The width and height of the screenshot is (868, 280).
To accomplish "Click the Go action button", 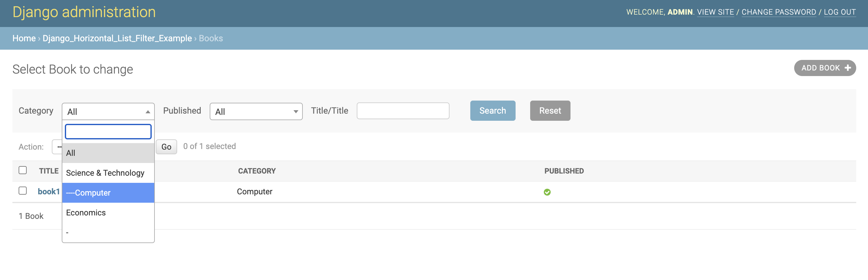I will point(166,147).
